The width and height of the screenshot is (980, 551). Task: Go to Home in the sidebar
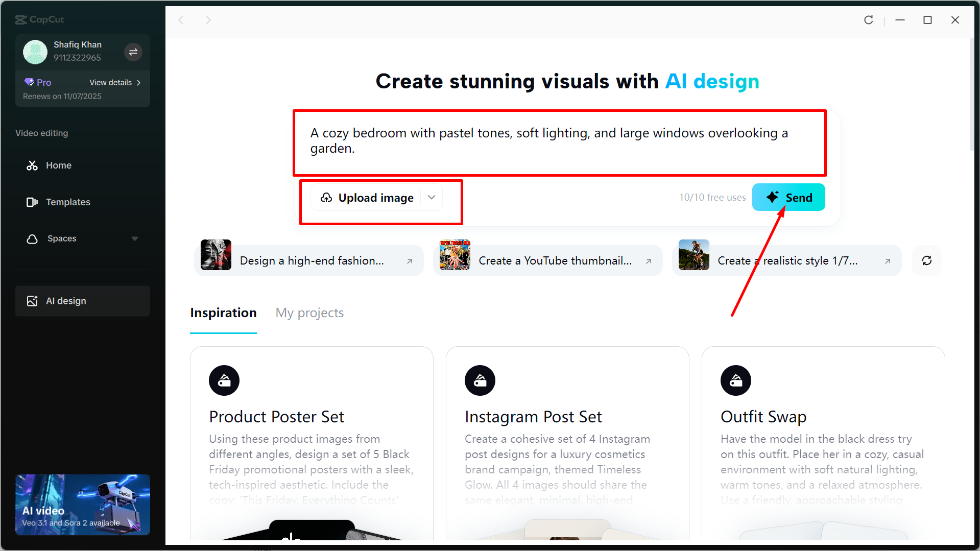[x=83, y=165]
